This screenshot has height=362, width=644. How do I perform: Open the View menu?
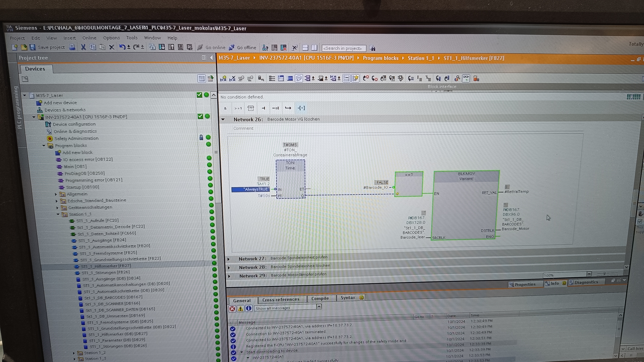tap(52, 38)
